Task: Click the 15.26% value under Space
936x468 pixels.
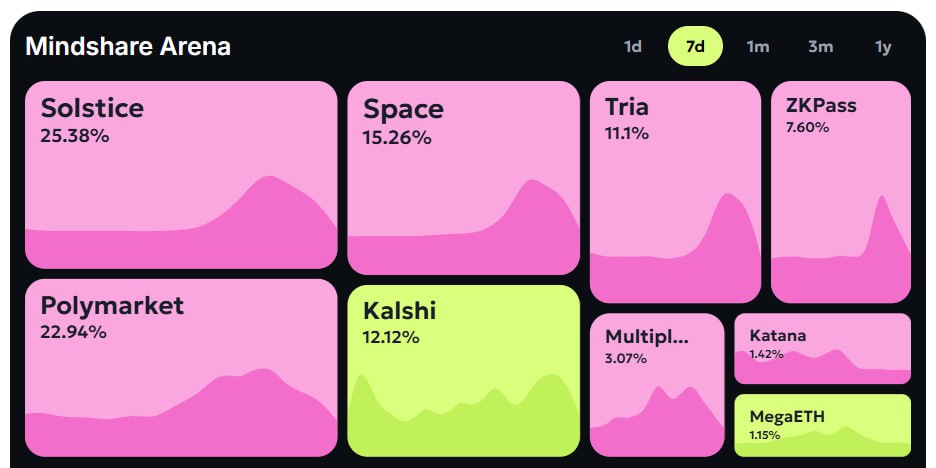Action: click(397, 137)
